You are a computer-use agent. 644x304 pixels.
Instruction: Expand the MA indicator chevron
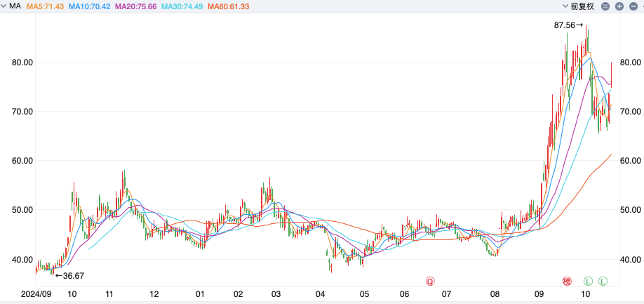point(5,6)
